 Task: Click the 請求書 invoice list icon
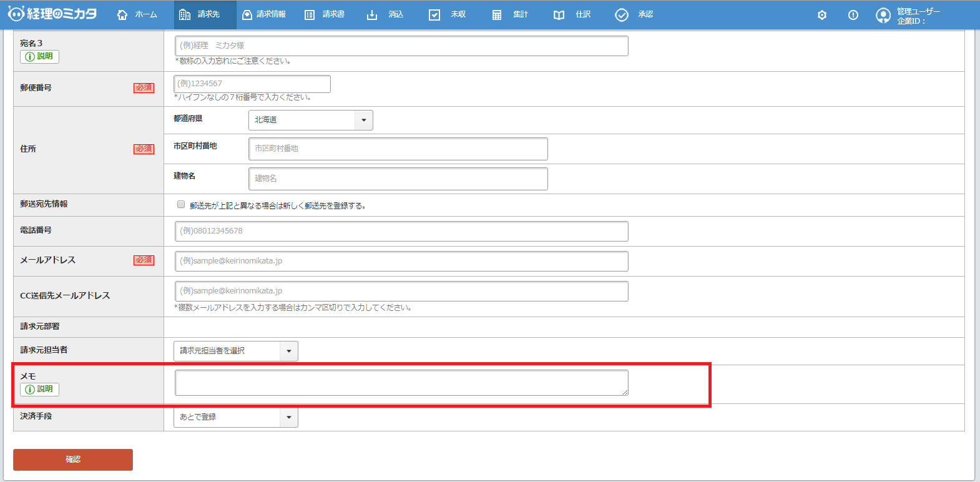(x=310, y=14)
